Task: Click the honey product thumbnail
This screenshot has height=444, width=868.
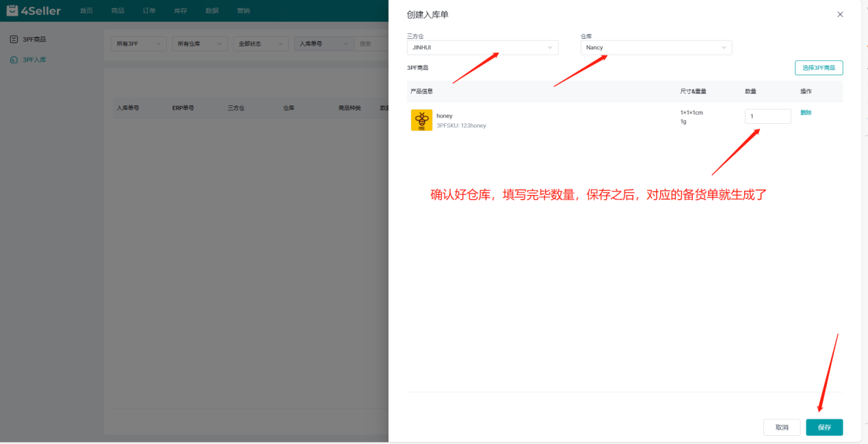Action: (421, 120)
